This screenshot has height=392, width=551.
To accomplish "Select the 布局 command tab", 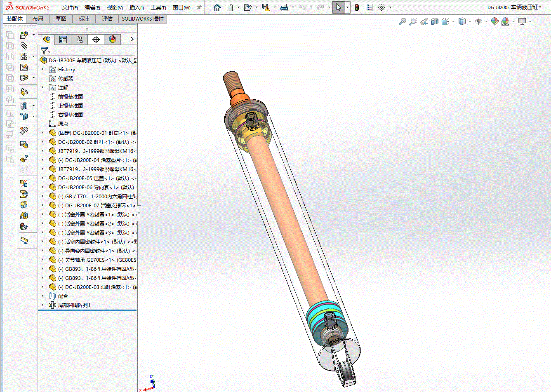I will [38, 19].
